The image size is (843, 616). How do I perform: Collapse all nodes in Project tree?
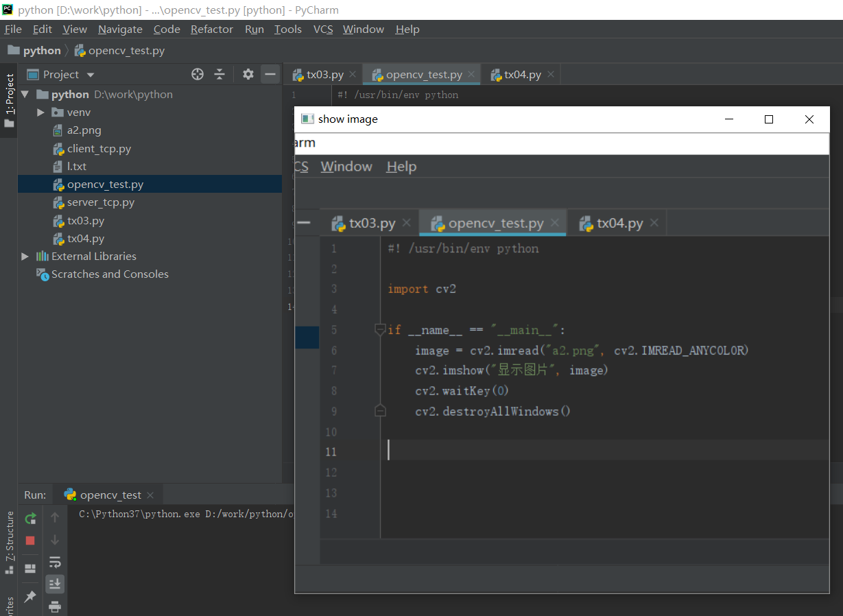[219, 74]
